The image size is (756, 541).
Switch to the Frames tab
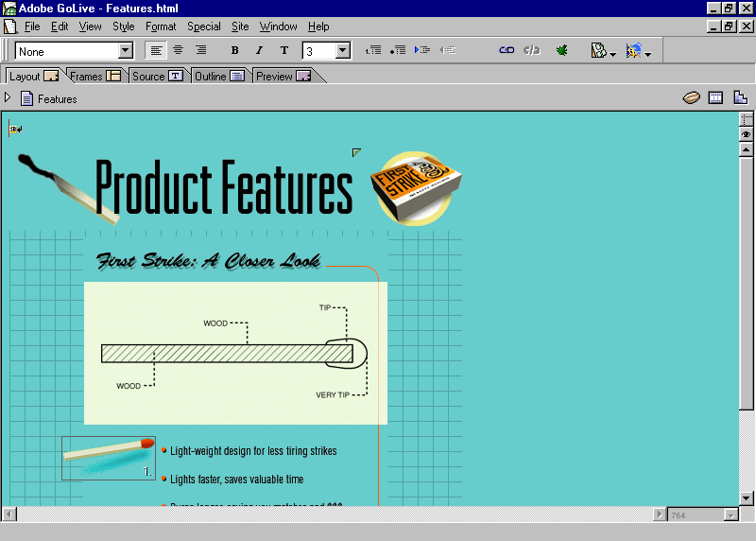95,77
